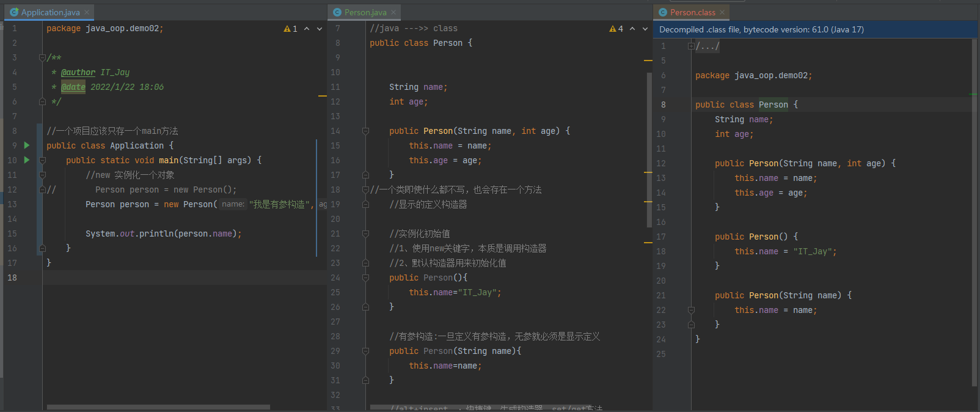The height and width of the screenshot is (412, 980).
Task: Click the class name 'Application' in its declaration
Action: pyautogui.click(x=137, y=145)
